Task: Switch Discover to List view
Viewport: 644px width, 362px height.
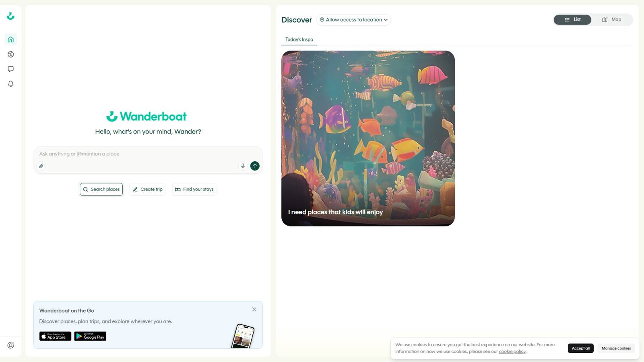Action: pos(572,20)
